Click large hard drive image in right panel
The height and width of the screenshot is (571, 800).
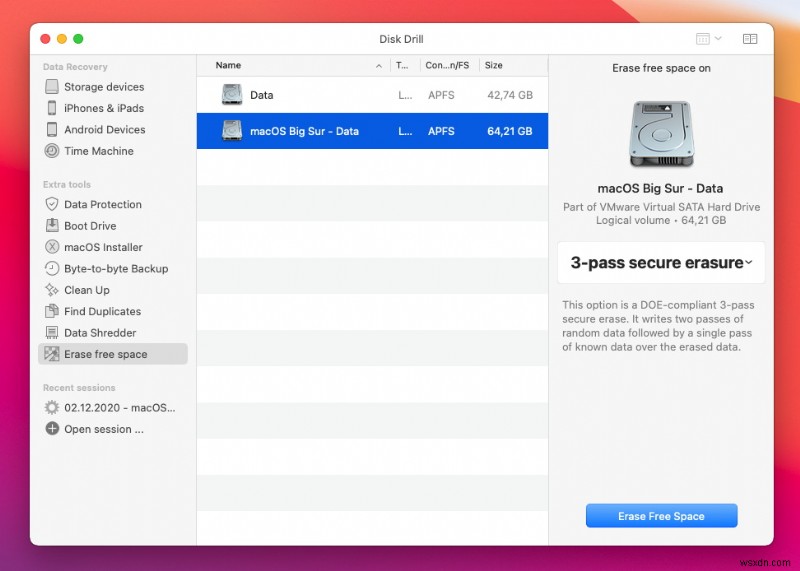coord(661,134)
